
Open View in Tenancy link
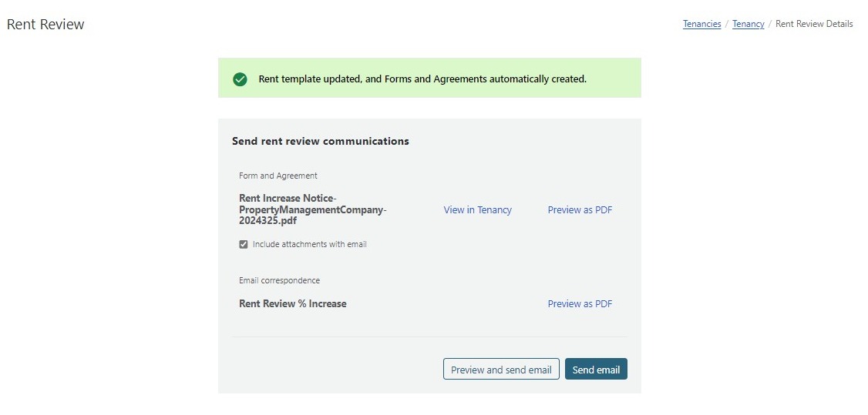(478, 210)
